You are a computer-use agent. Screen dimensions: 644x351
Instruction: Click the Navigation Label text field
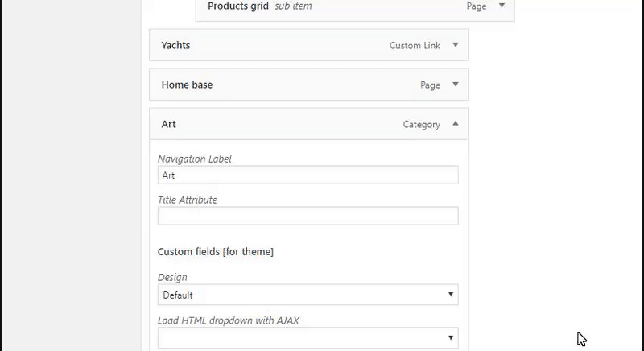(308, 175)
